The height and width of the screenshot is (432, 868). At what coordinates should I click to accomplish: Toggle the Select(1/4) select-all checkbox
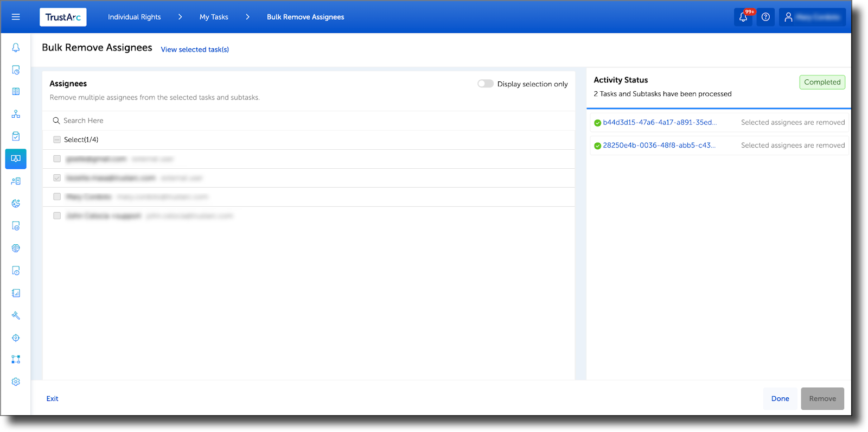pyautogui.click(x=57, y=139)
